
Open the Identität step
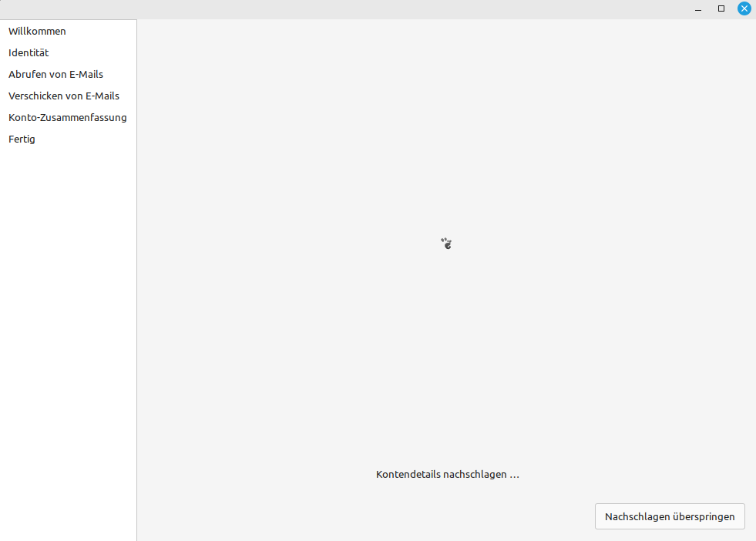(x=29, y=53)
